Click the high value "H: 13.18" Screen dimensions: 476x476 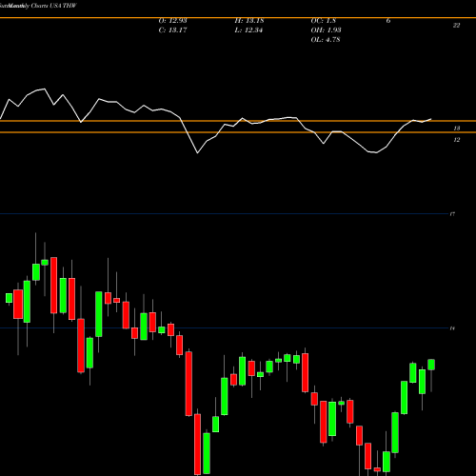pyautogui.click(x=249, y=21)
